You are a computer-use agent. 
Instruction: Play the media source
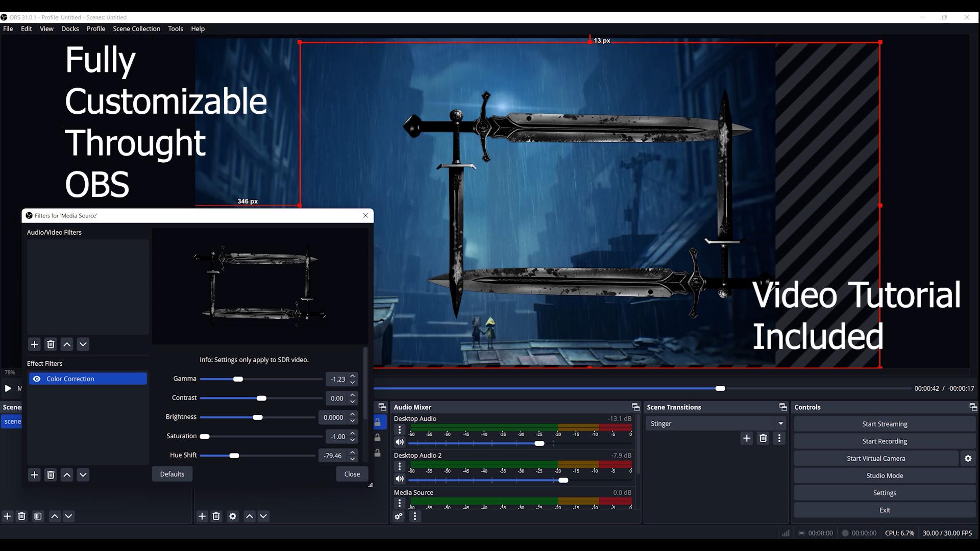[8, 388]
